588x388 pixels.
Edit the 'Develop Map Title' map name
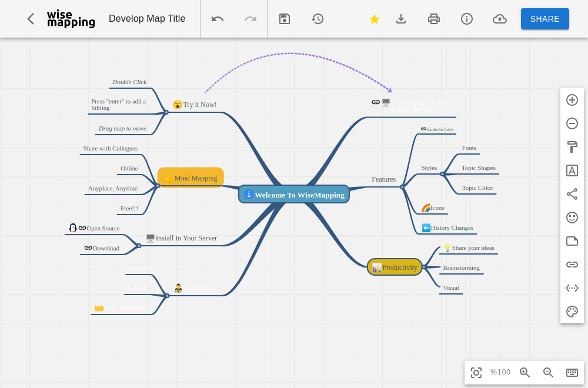point(147,19)
